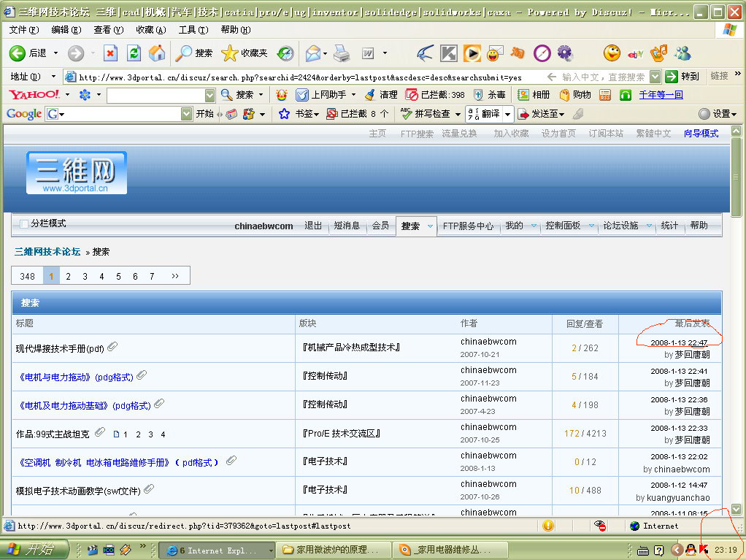Click 退出 logout link
Image resolution: width=746 pixels, height=560 pixels.
coord(313,226)
